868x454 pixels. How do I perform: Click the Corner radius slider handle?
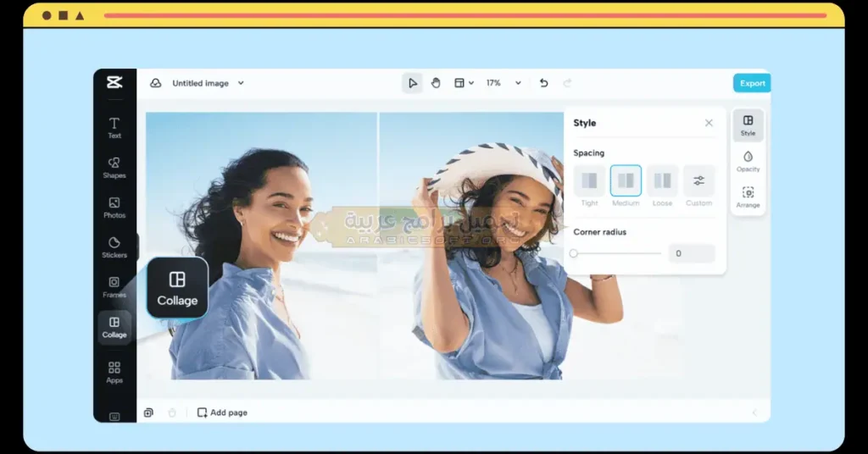574,253
